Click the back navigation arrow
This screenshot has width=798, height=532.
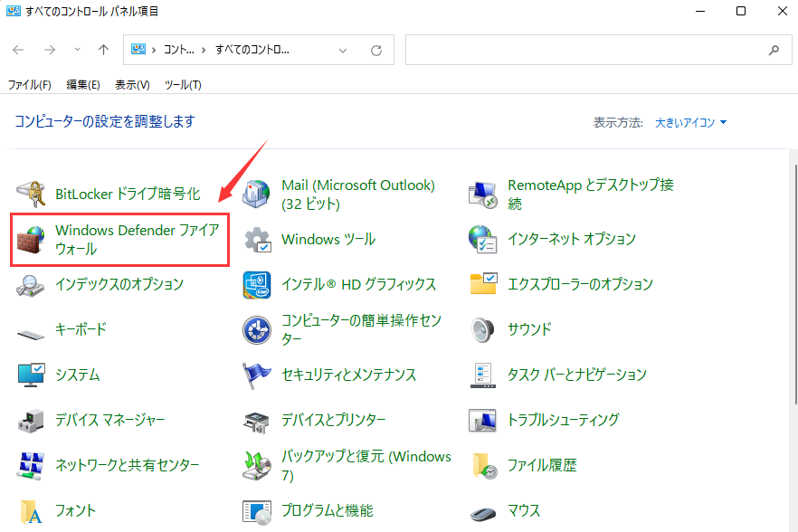coord(18,50)
